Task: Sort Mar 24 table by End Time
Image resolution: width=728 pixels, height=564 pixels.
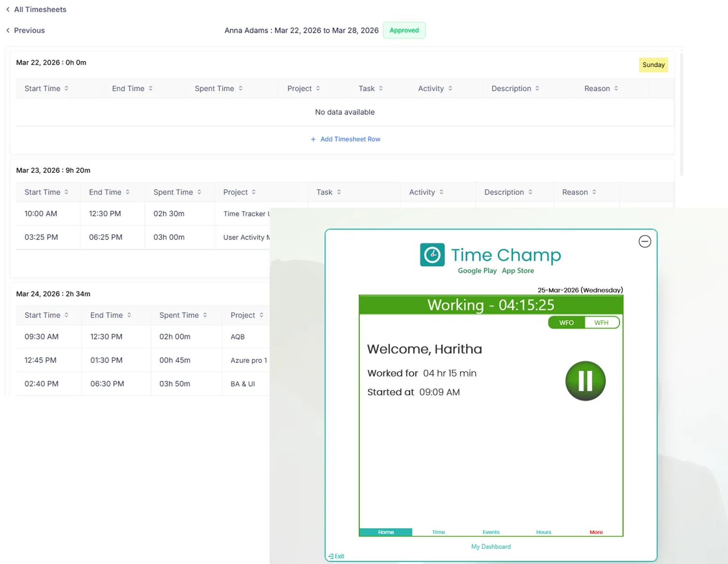Action: click(129, 315)
